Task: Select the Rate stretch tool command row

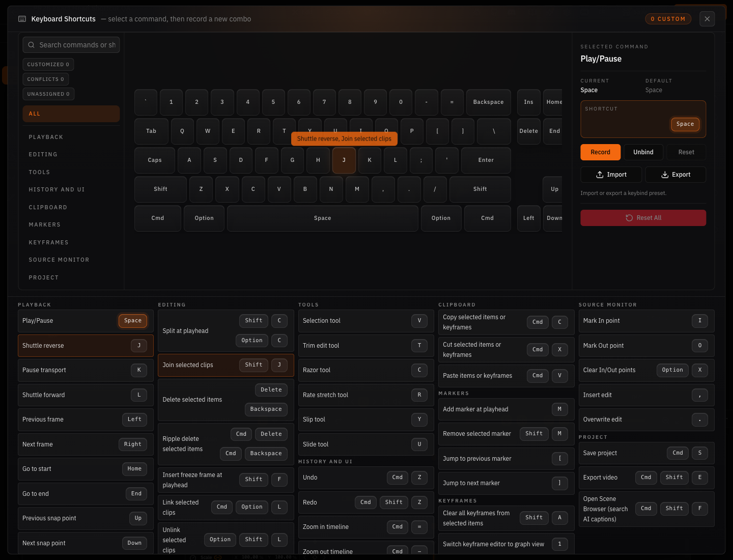Action: pos(366,395)
